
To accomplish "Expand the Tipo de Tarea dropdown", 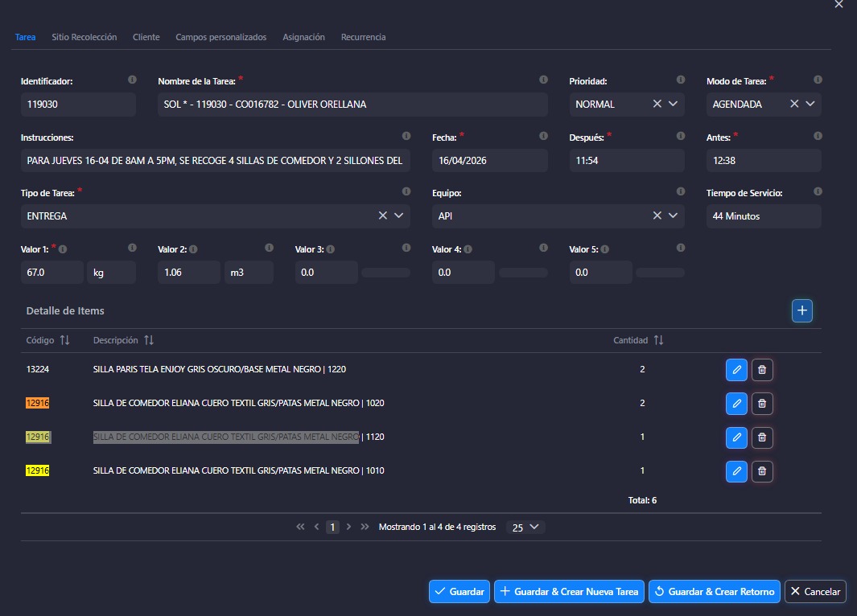I will point(398,216).
